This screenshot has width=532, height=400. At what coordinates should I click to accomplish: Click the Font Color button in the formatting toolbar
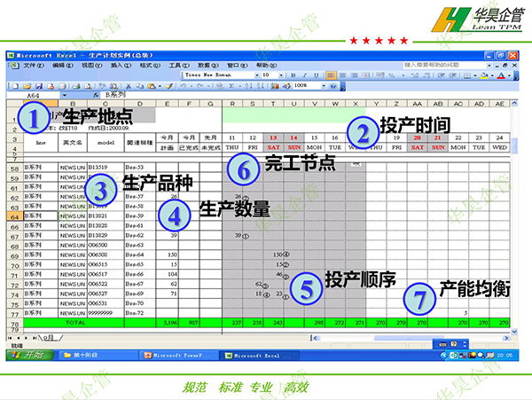coord(499,75)
